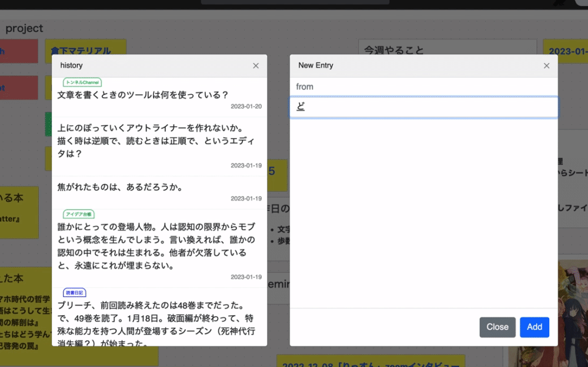Close the New Entry dialog with its X icon
The image size is (588, 367).
tap(546, 66)
